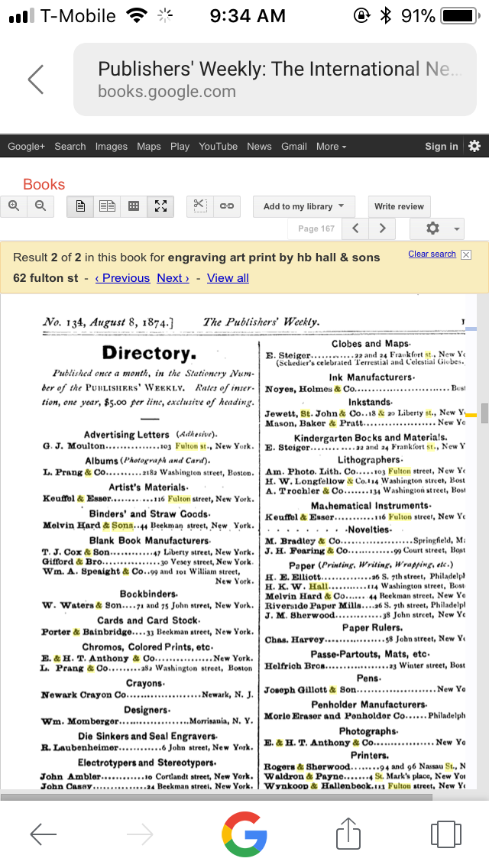Screen dimensions: 489x868
Task: Go to previous page with left chevron
Action: coord(355,228)
